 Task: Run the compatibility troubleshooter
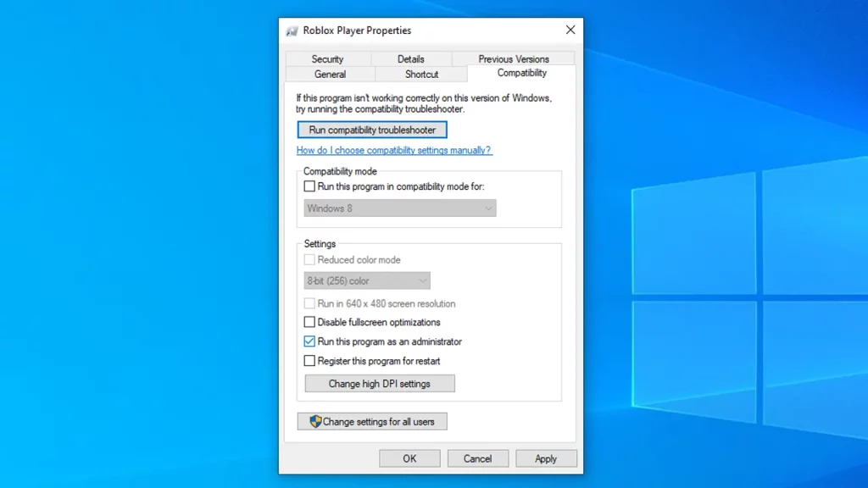point(372,130)
